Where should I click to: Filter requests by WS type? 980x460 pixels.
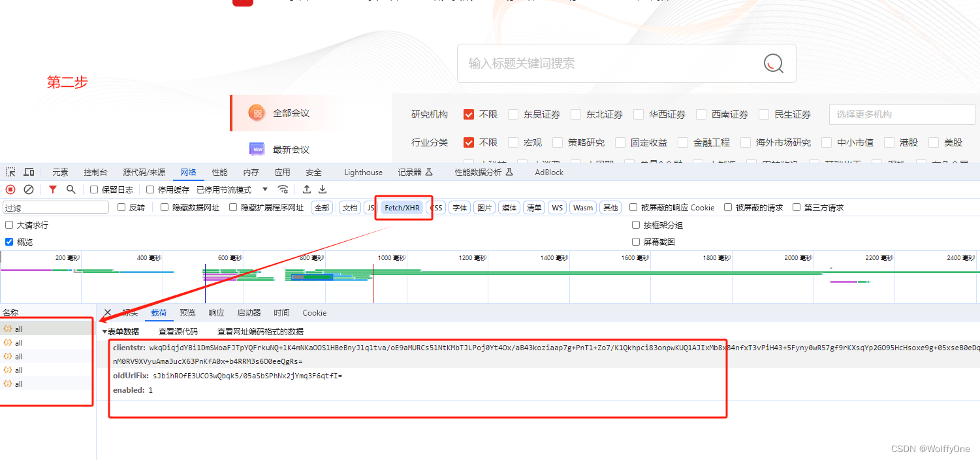[x=557, y=208]
